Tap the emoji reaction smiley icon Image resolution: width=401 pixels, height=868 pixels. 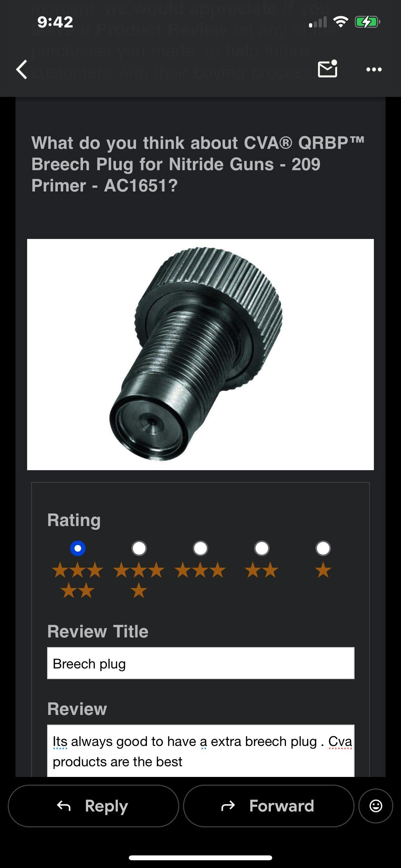[376, 806]
